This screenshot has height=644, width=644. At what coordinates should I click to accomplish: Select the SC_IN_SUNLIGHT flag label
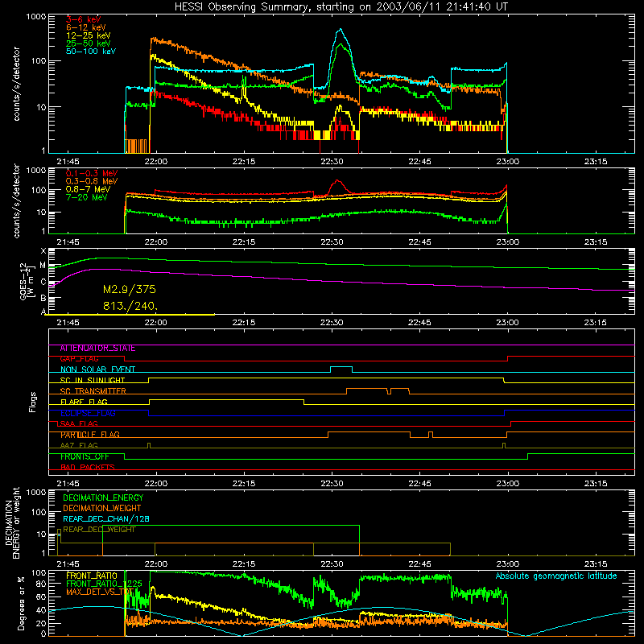click(93, 380)
